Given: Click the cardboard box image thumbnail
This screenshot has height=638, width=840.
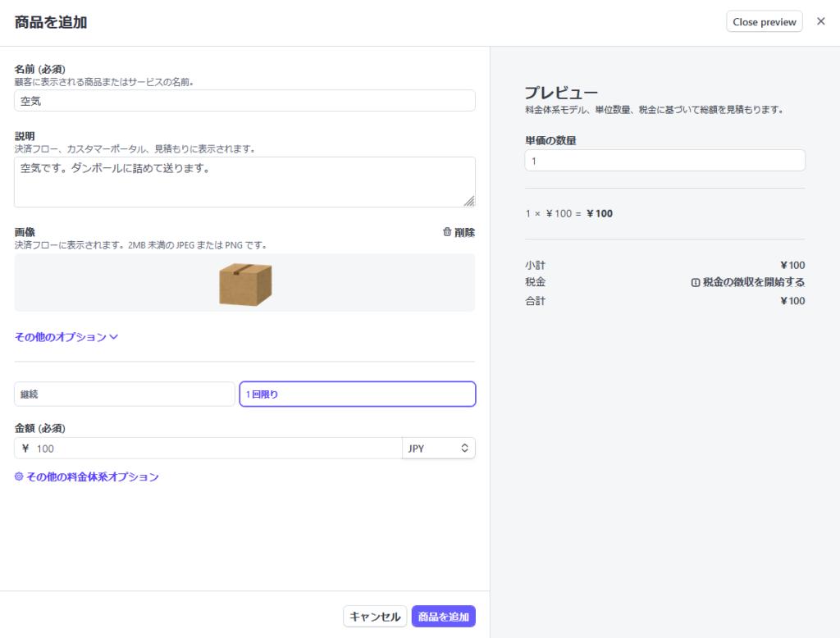Looking at the screenshot, I should tap(244, 284).
